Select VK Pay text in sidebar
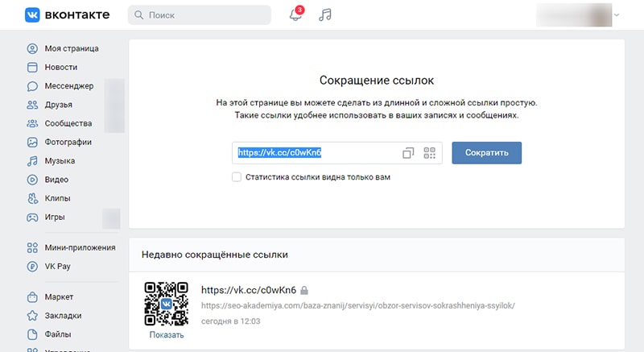644x352 pixels. pos(57,266)
